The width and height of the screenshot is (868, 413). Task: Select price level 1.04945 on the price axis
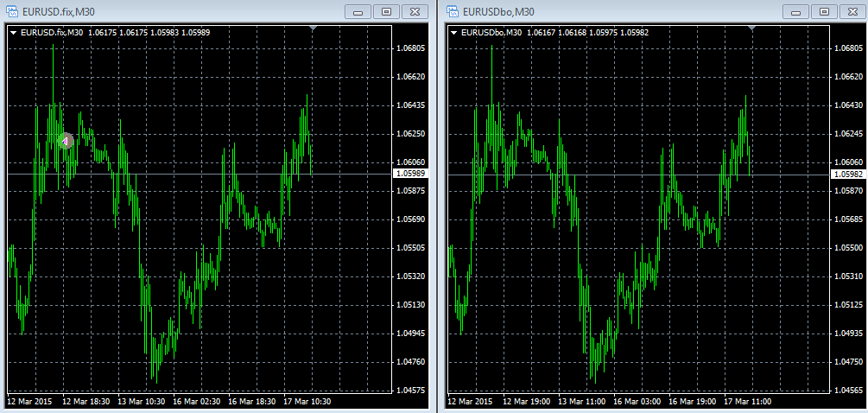click(411, 334)
